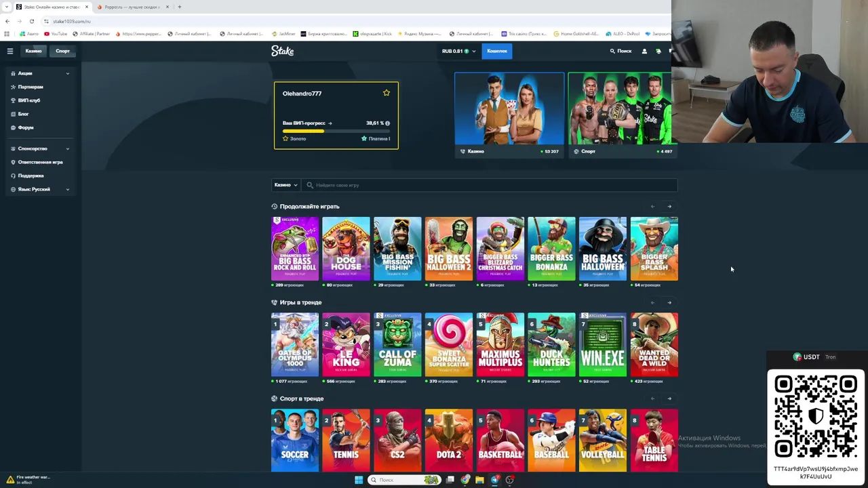Screen dimensions: 868x488
Task: Click the game search field
Action: (490, 185)
